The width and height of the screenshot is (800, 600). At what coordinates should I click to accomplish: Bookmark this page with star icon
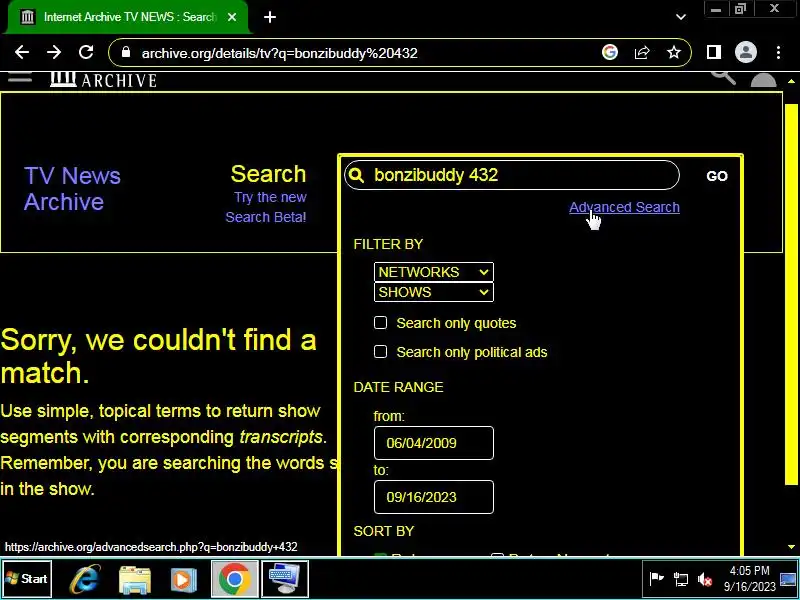[674, 52]
